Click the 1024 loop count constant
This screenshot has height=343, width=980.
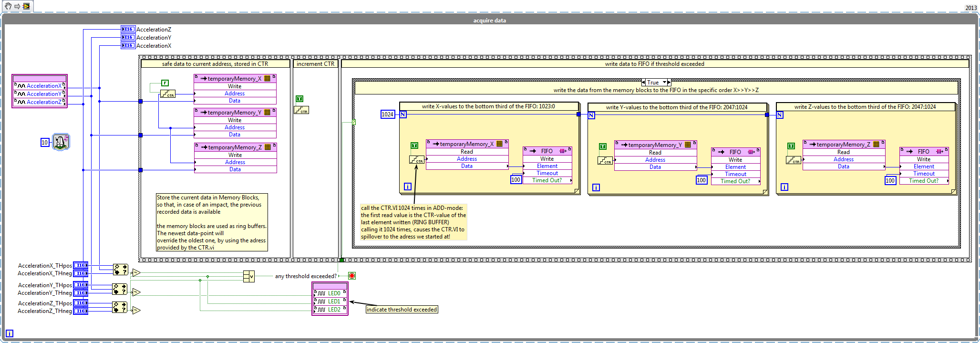(x=388, y=114)
